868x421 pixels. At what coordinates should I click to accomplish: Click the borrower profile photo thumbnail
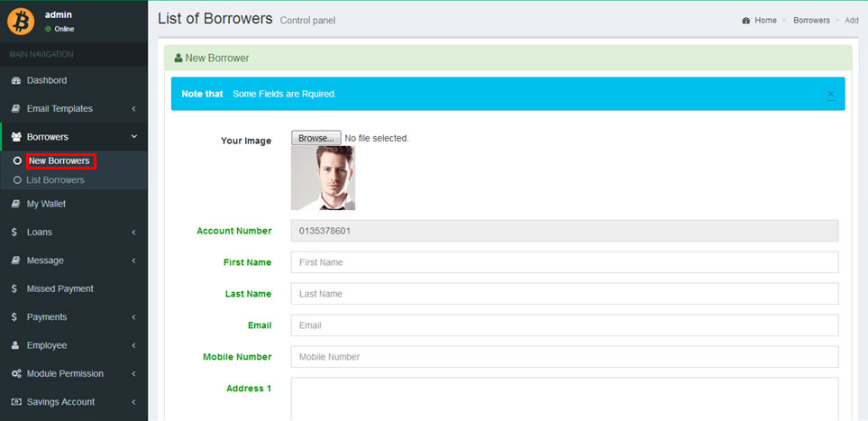pyautogui.click(x=323, y=178)
